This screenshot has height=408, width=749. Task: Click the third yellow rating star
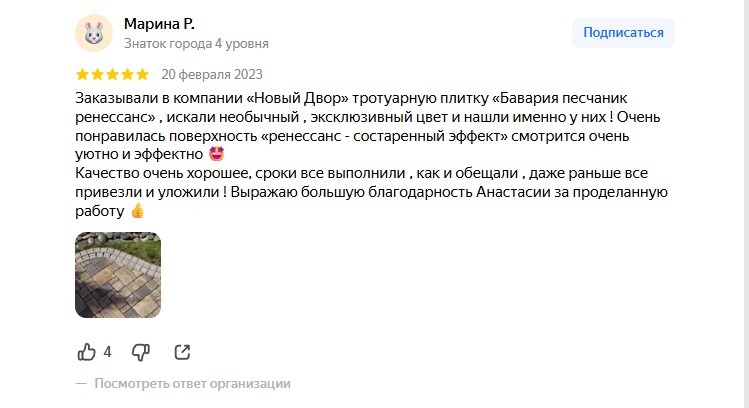pyautogui.click(x=112, y=75)
